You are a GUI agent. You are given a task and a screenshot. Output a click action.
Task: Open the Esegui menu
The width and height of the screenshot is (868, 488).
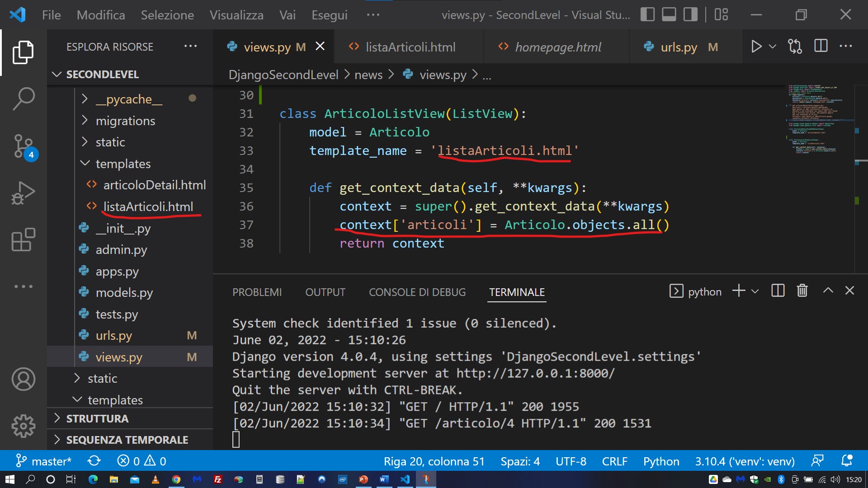pyautogui.click(x=330, y=15)
